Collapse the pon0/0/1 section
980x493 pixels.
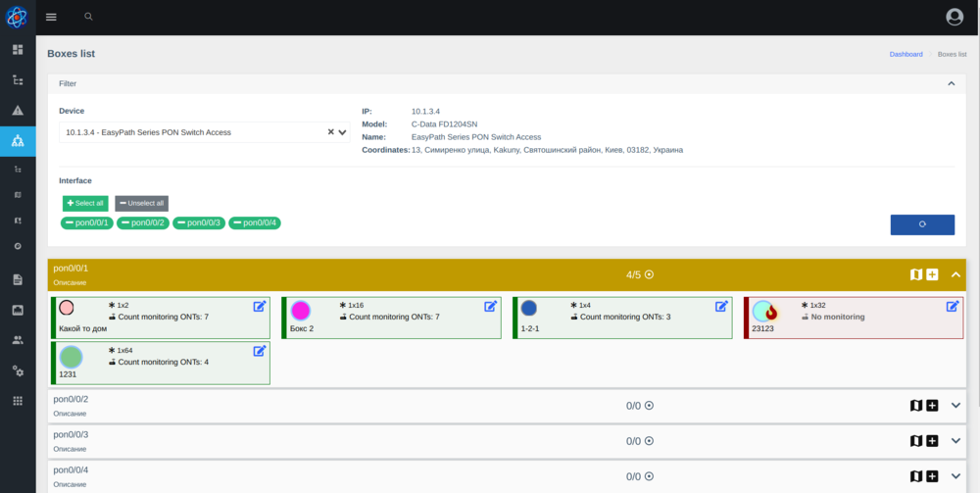click(956, 274)
